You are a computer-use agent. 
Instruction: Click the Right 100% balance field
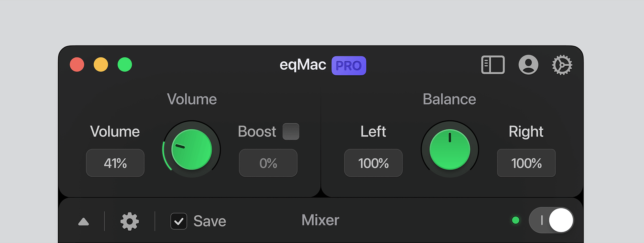click(x=526, y=163)
